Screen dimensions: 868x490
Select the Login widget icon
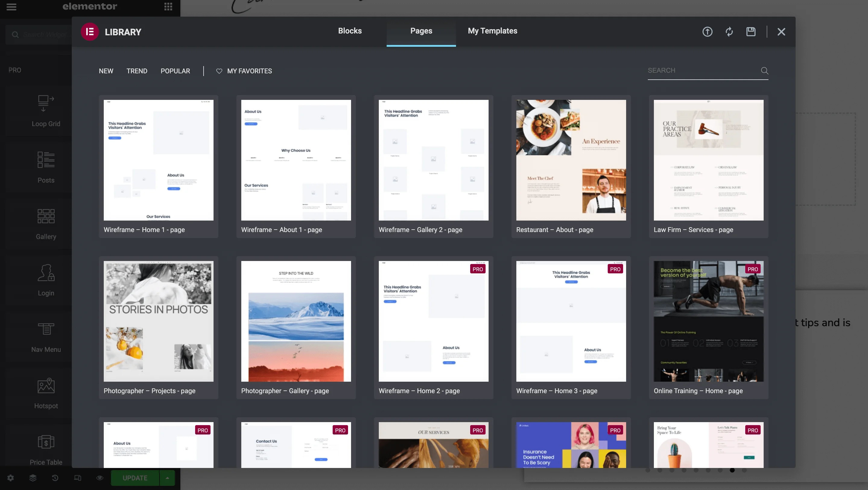pyautogui.click(x=46, y=273)
